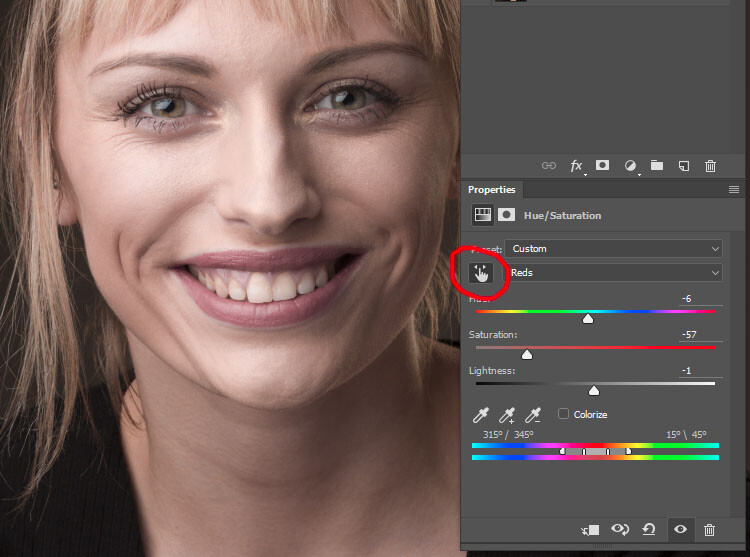Pick the Subtract from Sample eyedropper
The width and height of the screenshot is (750, 557).
coord(533,415)
